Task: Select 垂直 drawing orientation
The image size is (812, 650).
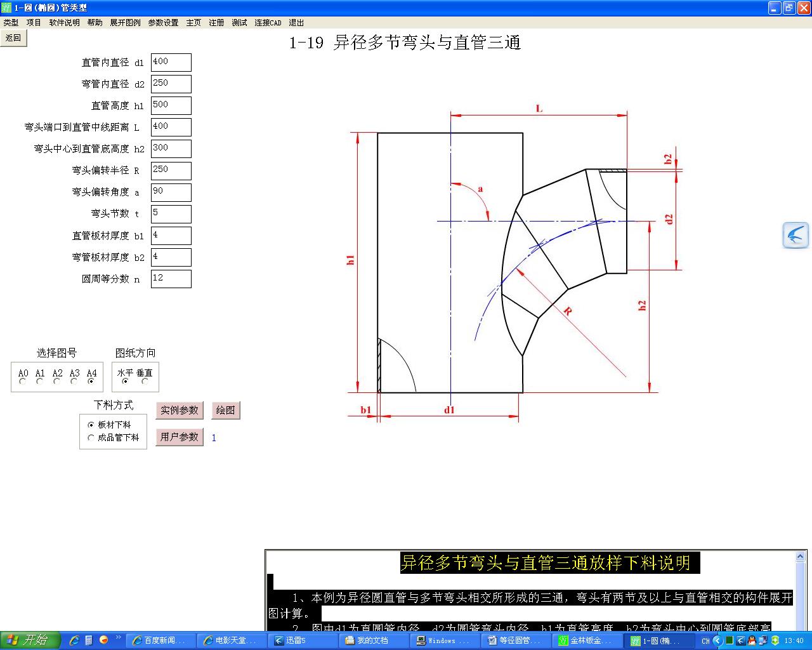Action: point(145,381)
